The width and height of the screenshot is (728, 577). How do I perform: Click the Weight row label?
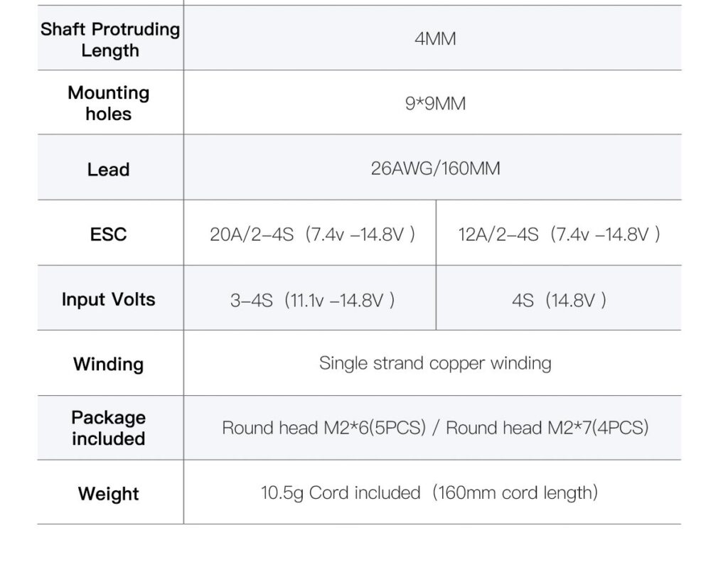point(109,493)
